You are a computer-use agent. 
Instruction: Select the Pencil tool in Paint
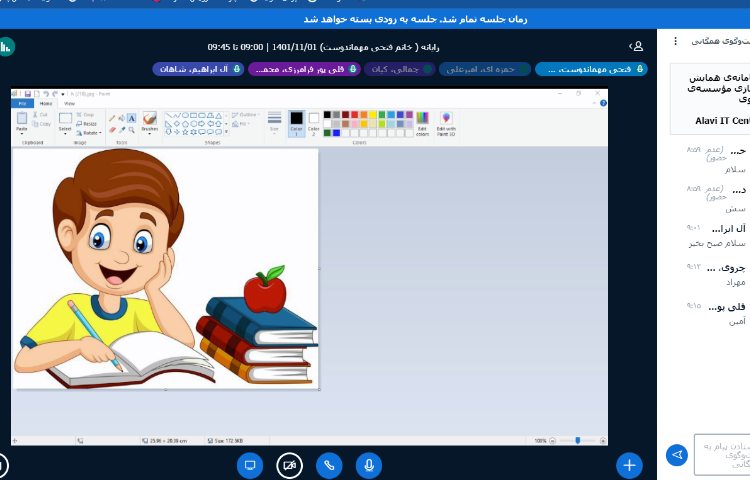(x=111, y=118)
